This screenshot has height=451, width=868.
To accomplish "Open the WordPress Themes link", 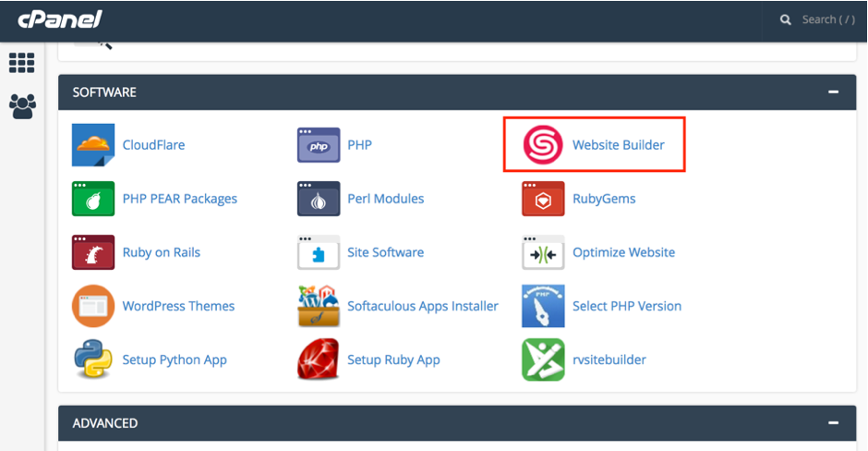I will click(x=178, y=307).
